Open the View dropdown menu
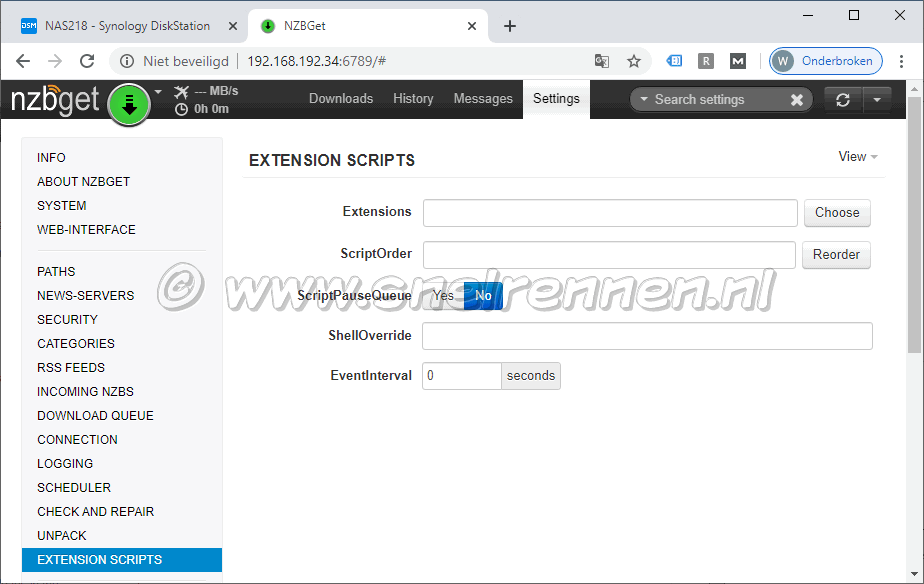924x584 pixels. pos(858,156)
